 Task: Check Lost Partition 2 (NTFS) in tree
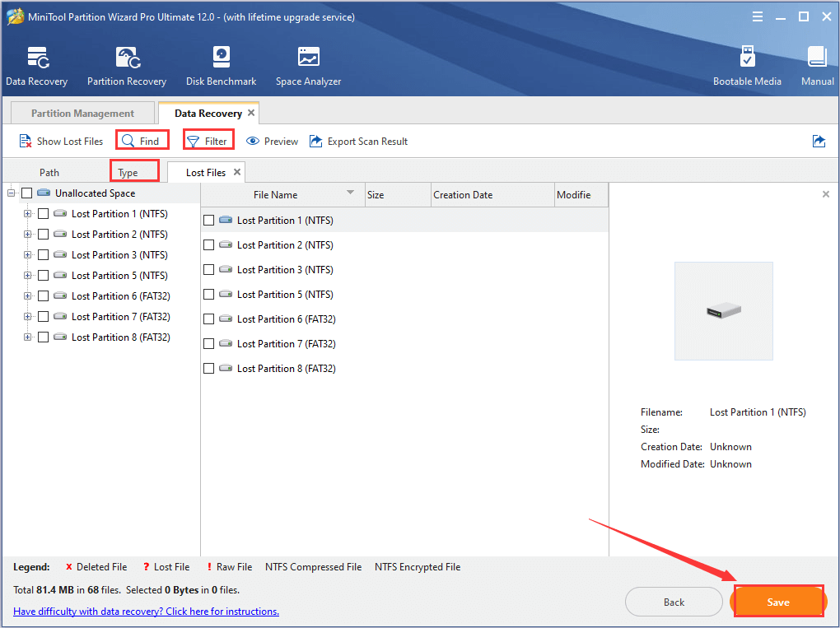(44, 234)
